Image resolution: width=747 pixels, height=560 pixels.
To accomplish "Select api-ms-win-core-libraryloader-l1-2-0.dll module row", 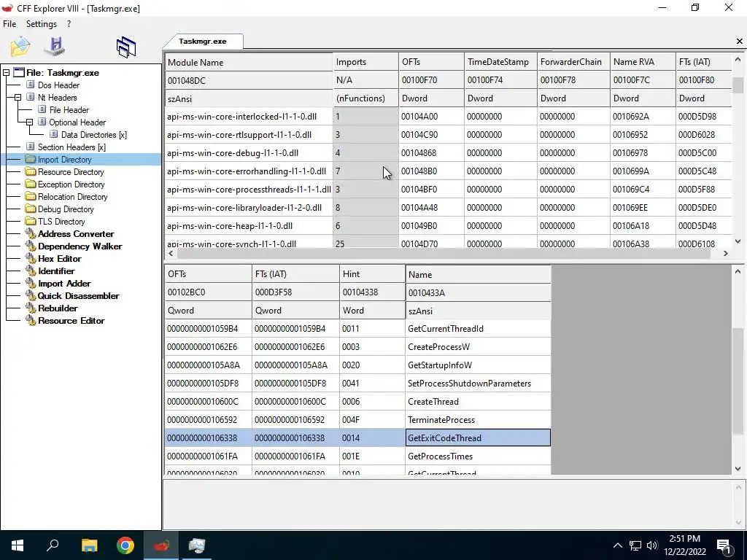I will (448, 208).
